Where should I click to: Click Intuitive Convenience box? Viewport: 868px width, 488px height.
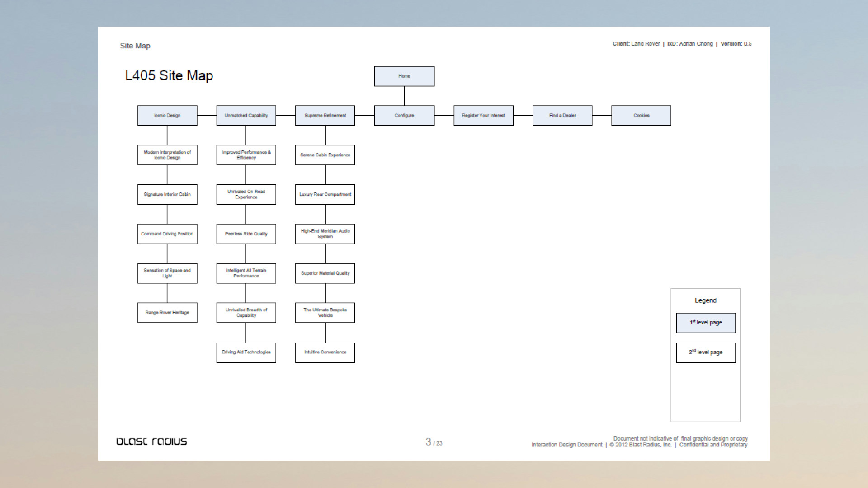(325, 352)
